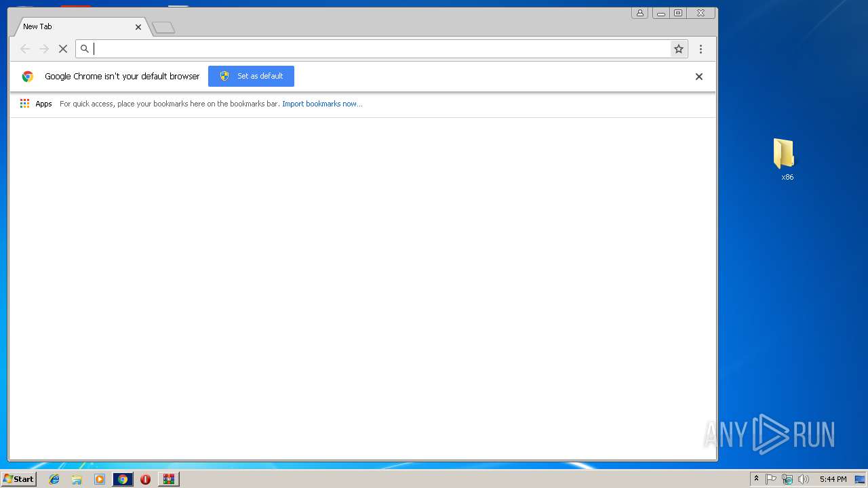The height and width of the screenshot is (488, 868).
Task: Select the New Tab tab
Action: point(81,26)
